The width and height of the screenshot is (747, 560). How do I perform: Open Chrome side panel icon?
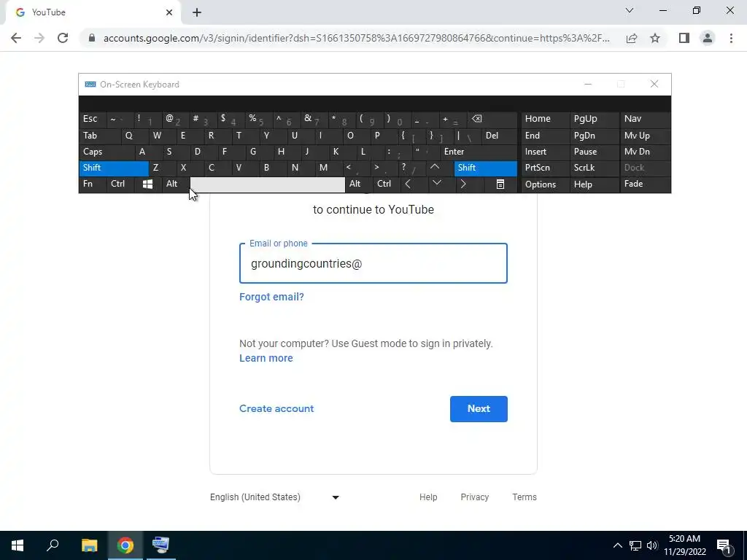click(684, 38)
